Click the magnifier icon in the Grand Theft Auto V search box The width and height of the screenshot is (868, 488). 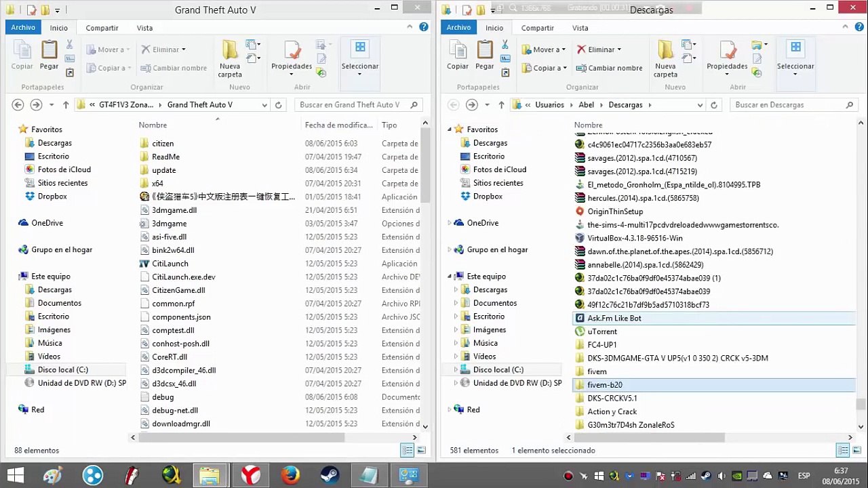pyautogui.click(x=414, y=105)
